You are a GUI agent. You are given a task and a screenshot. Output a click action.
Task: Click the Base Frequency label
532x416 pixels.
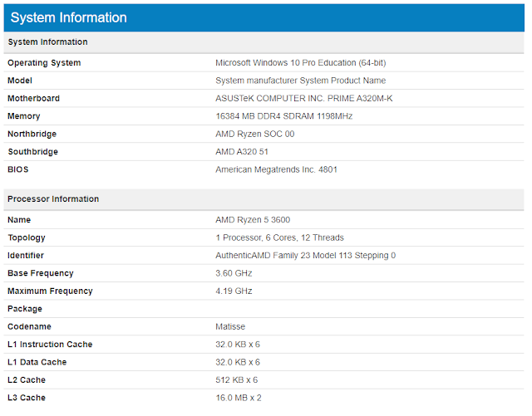click(x=41, y=274)
